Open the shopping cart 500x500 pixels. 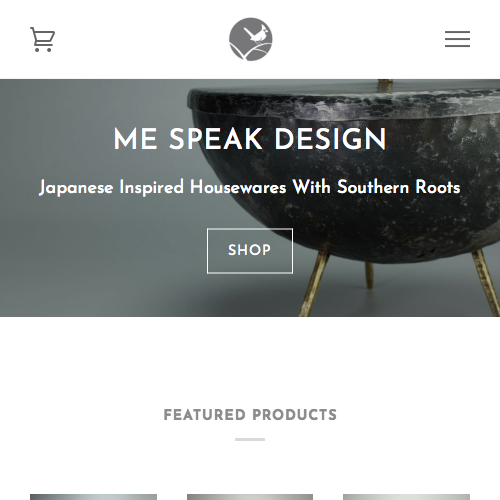pos(42,39)
